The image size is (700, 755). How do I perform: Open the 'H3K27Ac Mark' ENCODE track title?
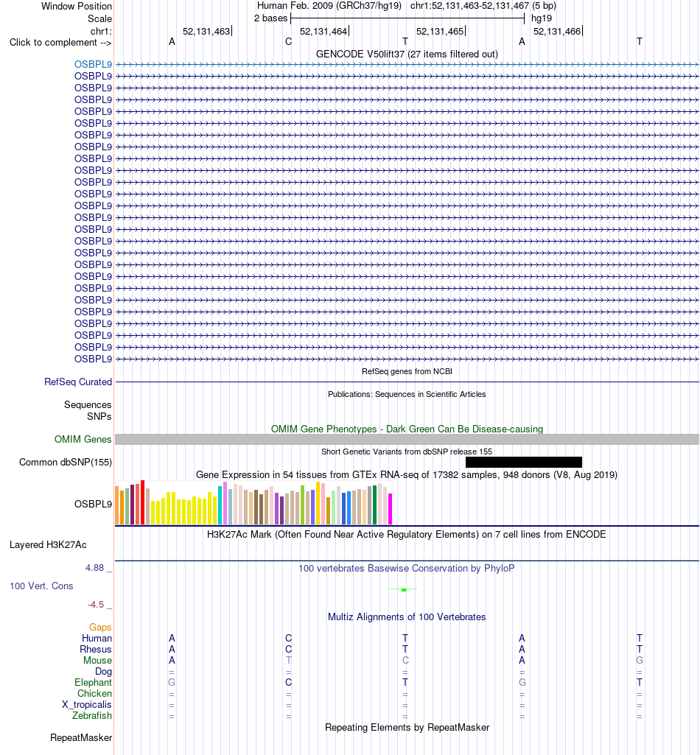[407, 535]
